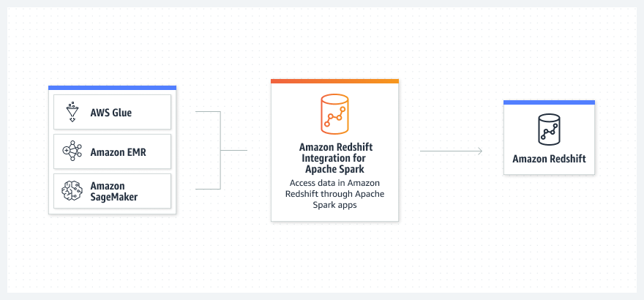Click the connector line extending from Amazon SageMaker
Viewport: 644px width, 300px height.
tap(209, 189)
